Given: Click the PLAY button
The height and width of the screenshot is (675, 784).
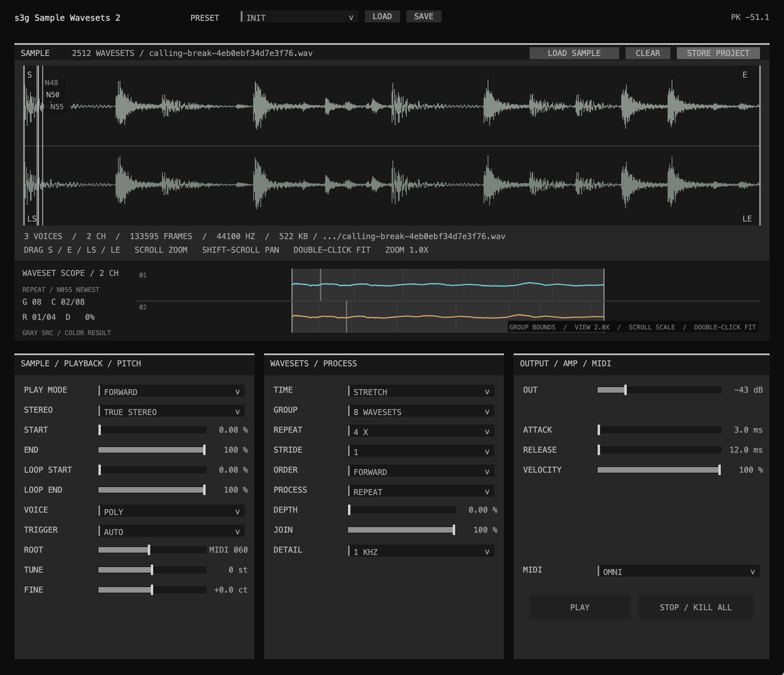Looking at the screenshot, I should pyautogui.click(x=580, y=607).
